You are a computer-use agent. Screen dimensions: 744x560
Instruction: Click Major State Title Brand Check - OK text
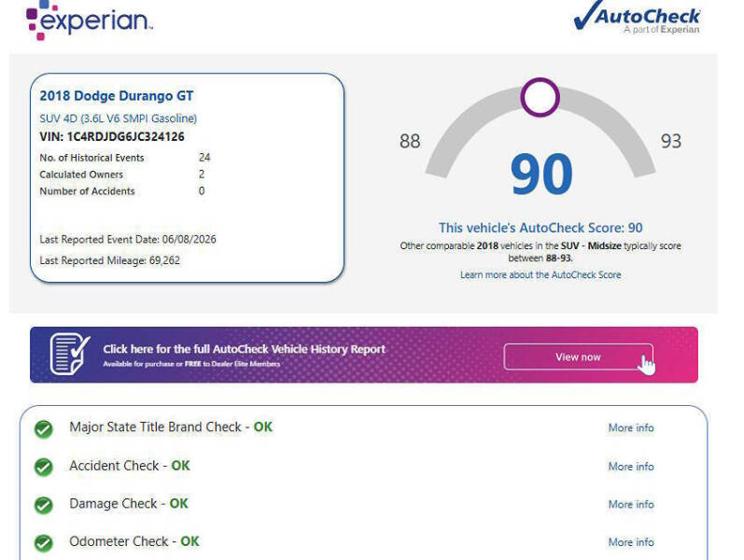171,427
